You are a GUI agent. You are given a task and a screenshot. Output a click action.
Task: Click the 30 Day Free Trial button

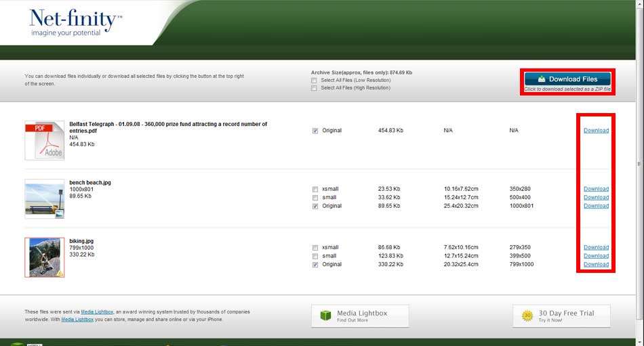[561, 316]
